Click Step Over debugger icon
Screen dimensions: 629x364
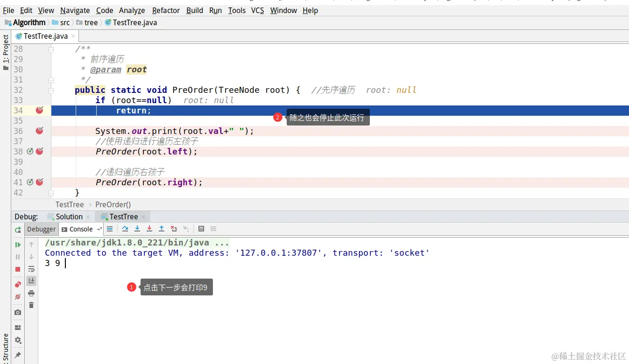click(125, 229)
